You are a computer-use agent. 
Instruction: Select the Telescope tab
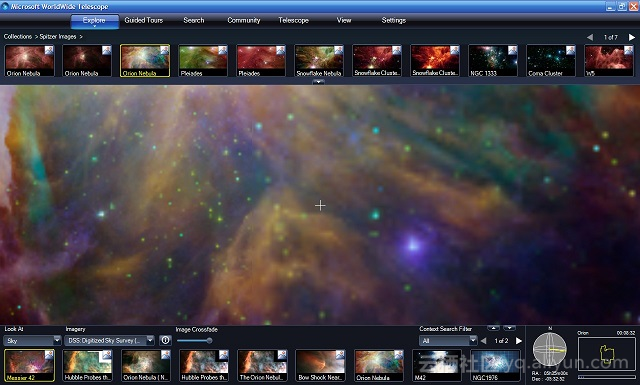tap(293, 20)
